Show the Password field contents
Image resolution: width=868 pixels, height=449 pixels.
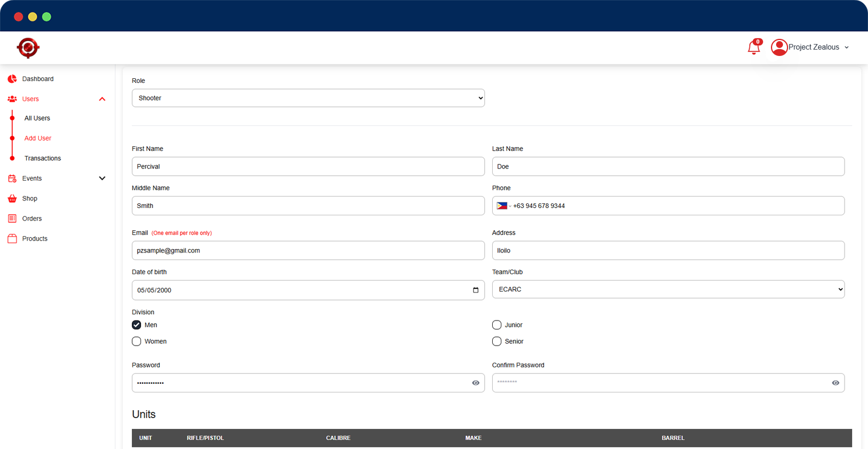pos(476,383)
